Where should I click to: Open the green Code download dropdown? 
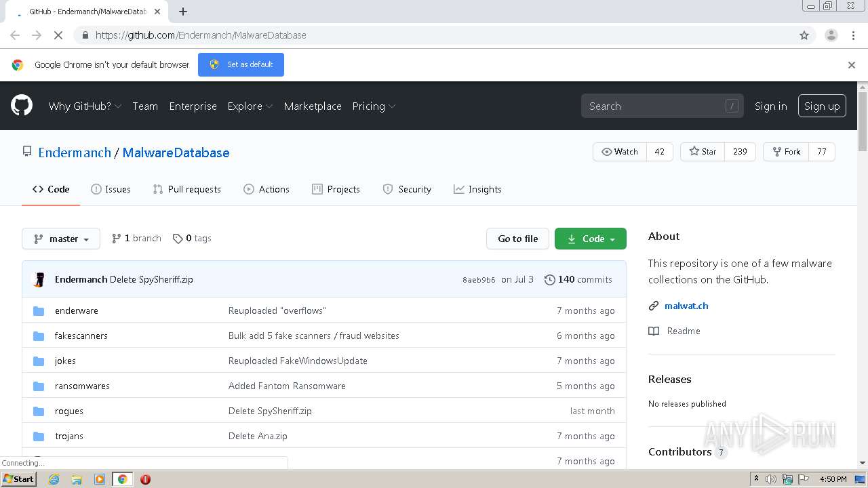point(591,239)
